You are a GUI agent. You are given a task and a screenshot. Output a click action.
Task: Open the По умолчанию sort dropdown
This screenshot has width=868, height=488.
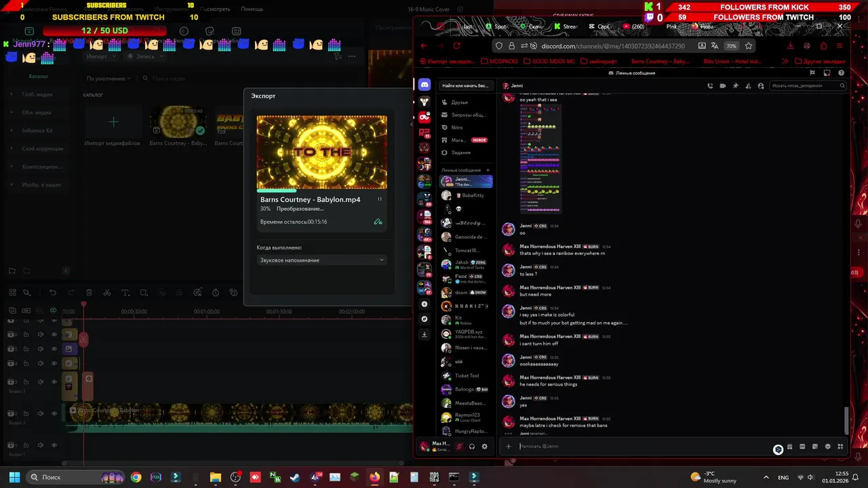(x=108, y=79)
